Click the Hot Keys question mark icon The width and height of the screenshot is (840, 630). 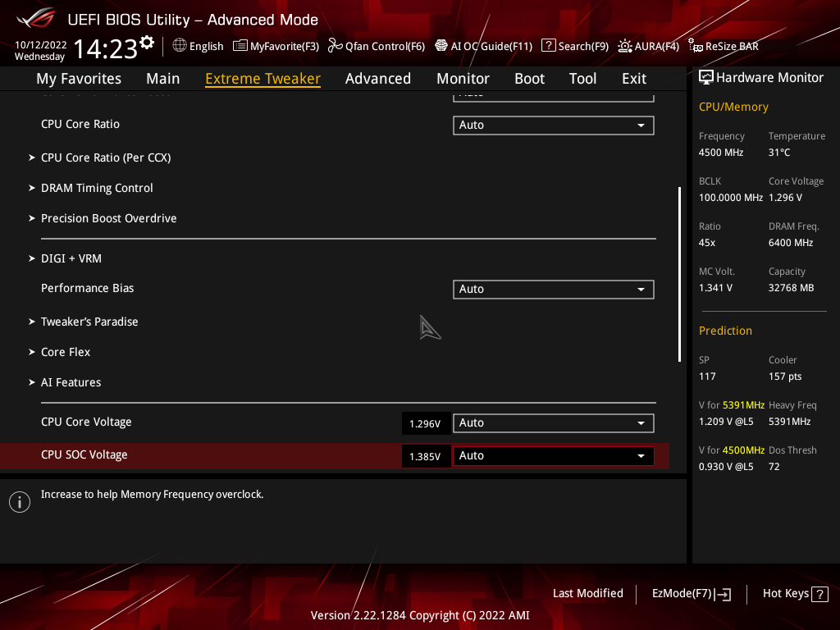click(x=819, y=594)
